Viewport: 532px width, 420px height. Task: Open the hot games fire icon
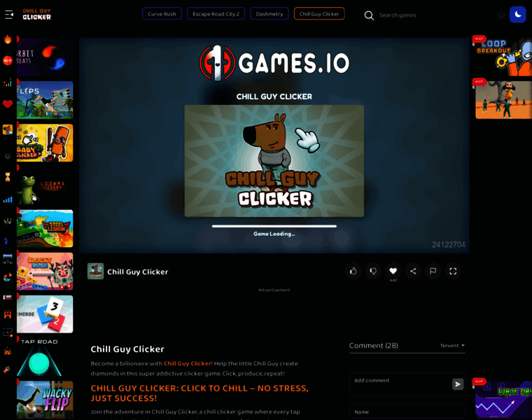[x=8, y=39]
